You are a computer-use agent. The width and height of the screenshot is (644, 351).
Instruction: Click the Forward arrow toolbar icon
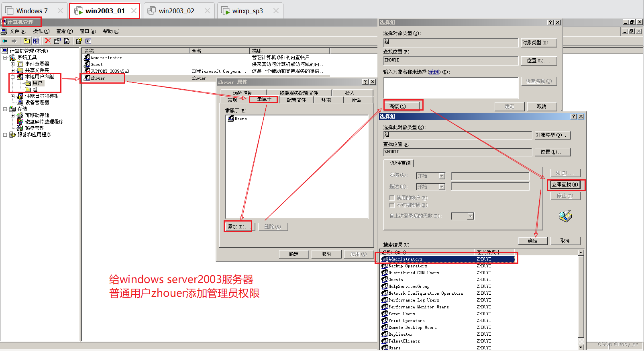click(x=14, y=41)
